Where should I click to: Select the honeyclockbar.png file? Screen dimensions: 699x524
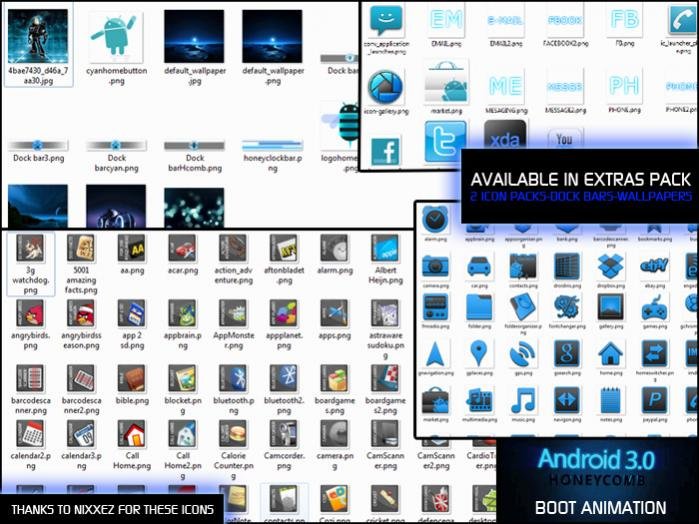pos(272,145)
